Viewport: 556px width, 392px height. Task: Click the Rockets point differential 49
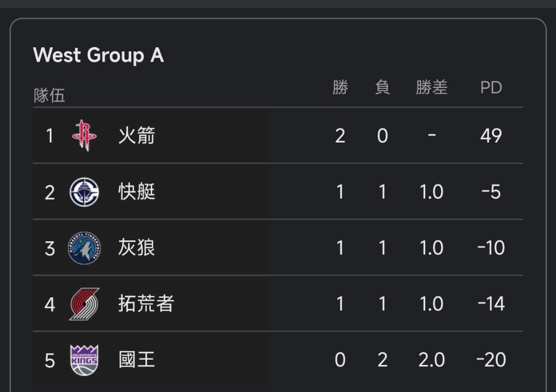pos(491,136)
